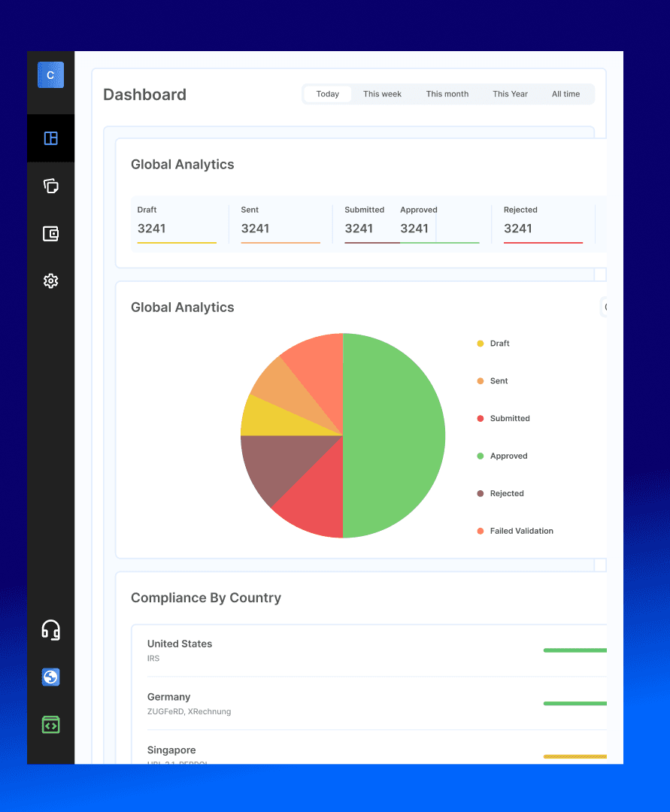Select the This Year filter
The image size is (670, 812).
click(x=510, y=94)
